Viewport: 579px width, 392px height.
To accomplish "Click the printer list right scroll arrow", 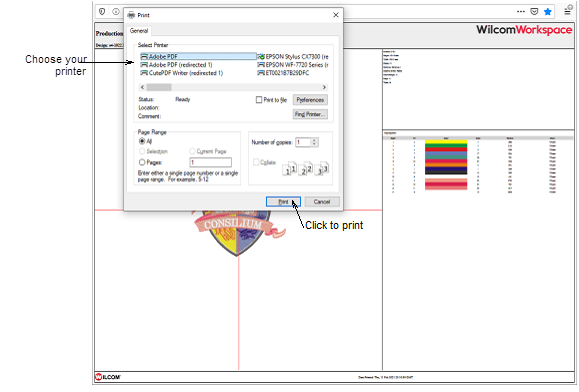I will (324, 87).
